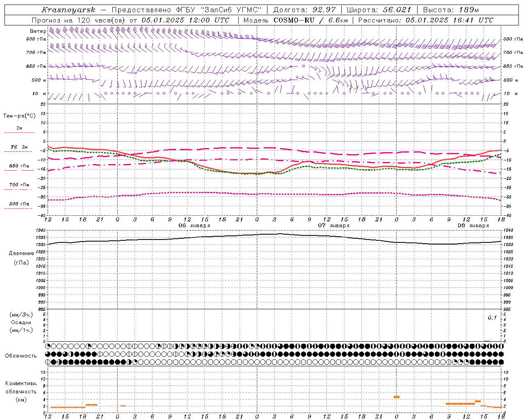Screen dimensions: 525x420
Task: Click the 'Давление' pressure panel label
Action: pyautogui.click(x=21, y=253)
